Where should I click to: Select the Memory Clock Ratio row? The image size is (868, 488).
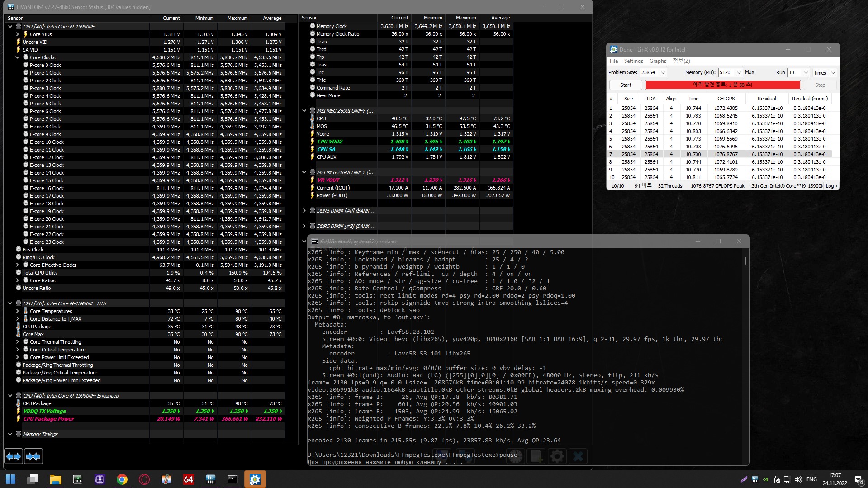click(x=407, y=34)
